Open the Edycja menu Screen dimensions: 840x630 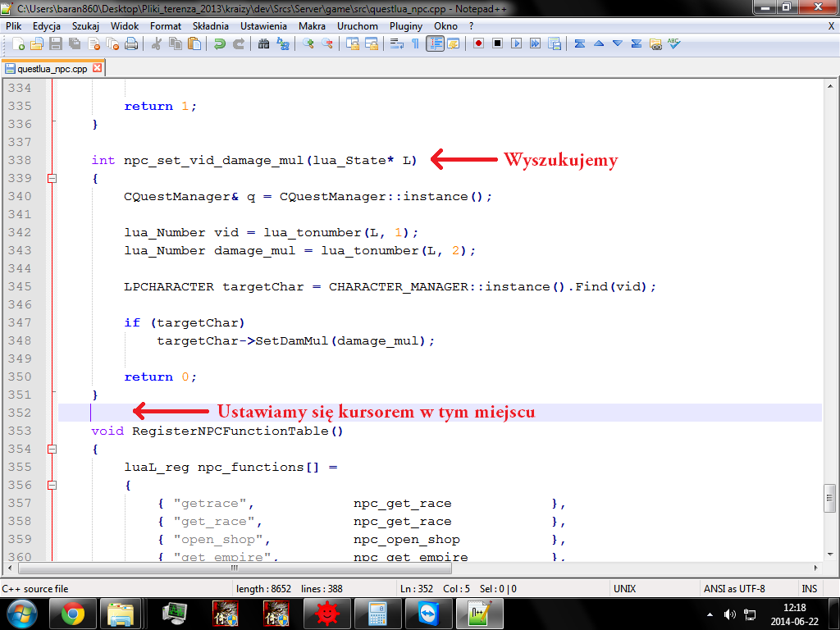tap(47, 26)
